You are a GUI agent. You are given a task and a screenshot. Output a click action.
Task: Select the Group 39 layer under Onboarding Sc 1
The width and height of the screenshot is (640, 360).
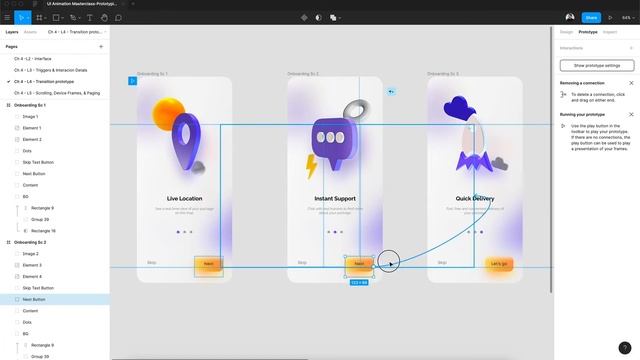(x=40, y=220)
